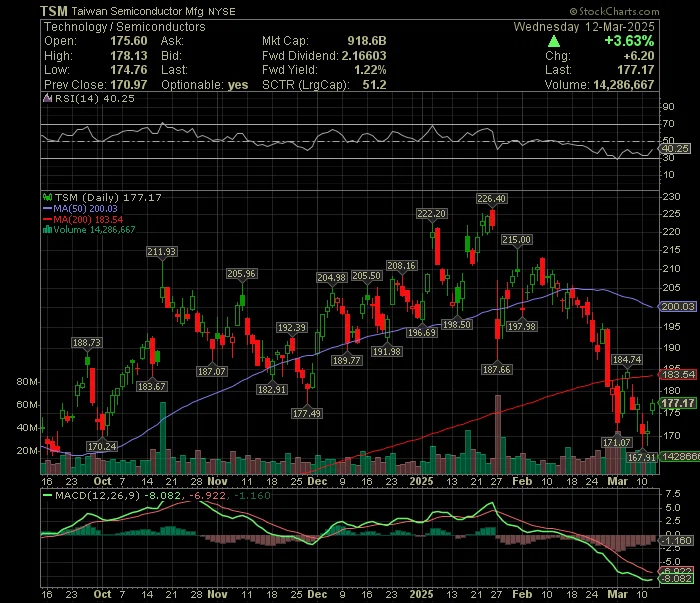
Task: Click the Volume legend bar icon
Action: 47,230
